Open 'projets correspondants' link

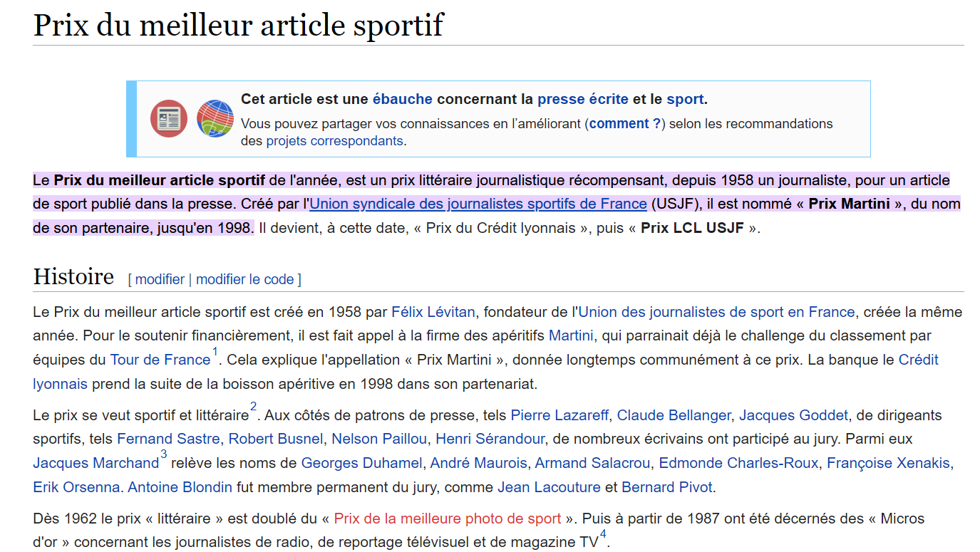[x=334, y=140]
